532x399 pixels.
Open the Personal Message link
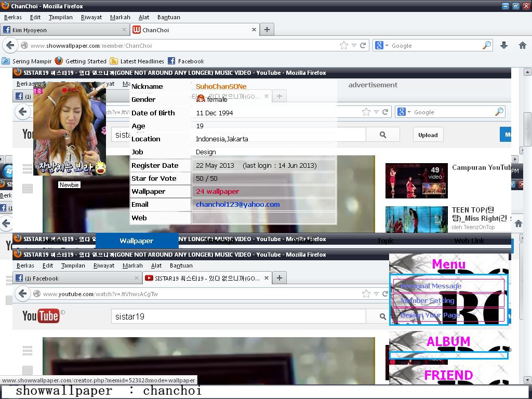[x=431, y=286]
